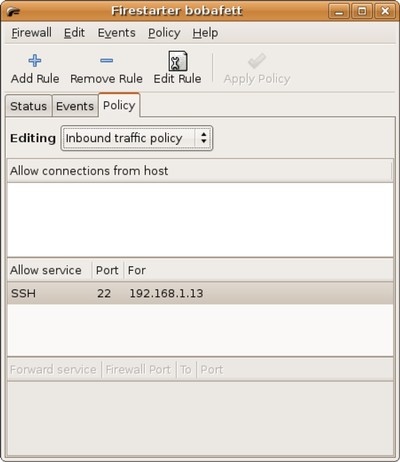400x462 pixels.
Task: Open the Edit Rule document icon
Action: 177,61
